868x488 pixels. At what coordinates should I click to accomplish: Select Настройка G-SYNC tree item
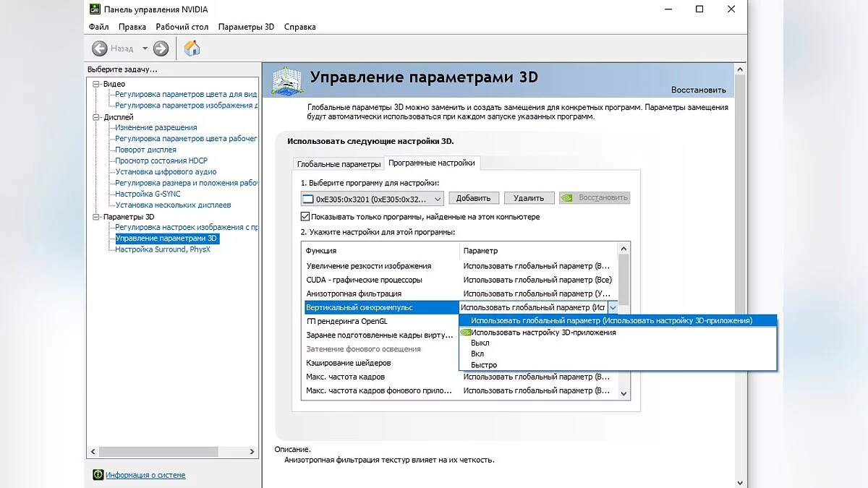[x=148, y=194]
